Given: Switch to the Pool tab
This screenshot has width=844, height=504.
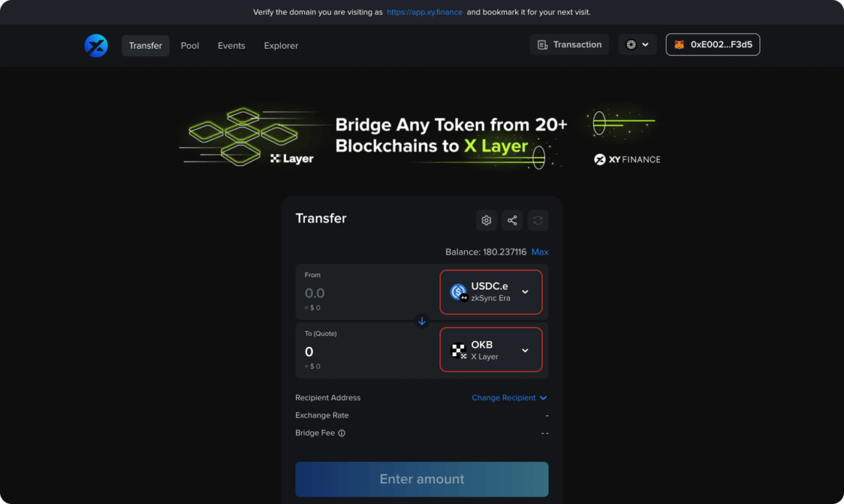Looking at the screenshot, I should tap(189, 45).
